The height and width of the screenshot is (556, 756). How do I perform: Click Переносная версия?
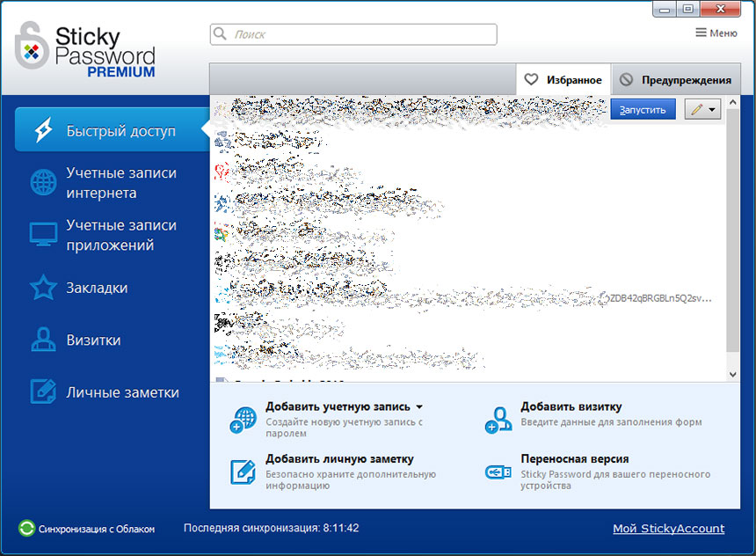point(575,459)
